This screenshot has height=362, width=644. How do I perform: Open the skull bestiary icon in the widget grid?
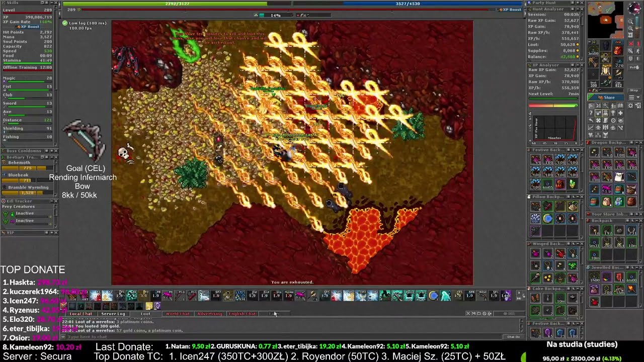[613, 127]
